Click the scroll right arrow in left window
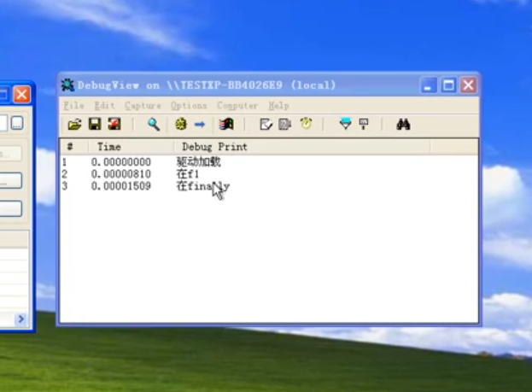Viewport: 532px width, 392px height. pyautogui.click(x=20, y=319)
